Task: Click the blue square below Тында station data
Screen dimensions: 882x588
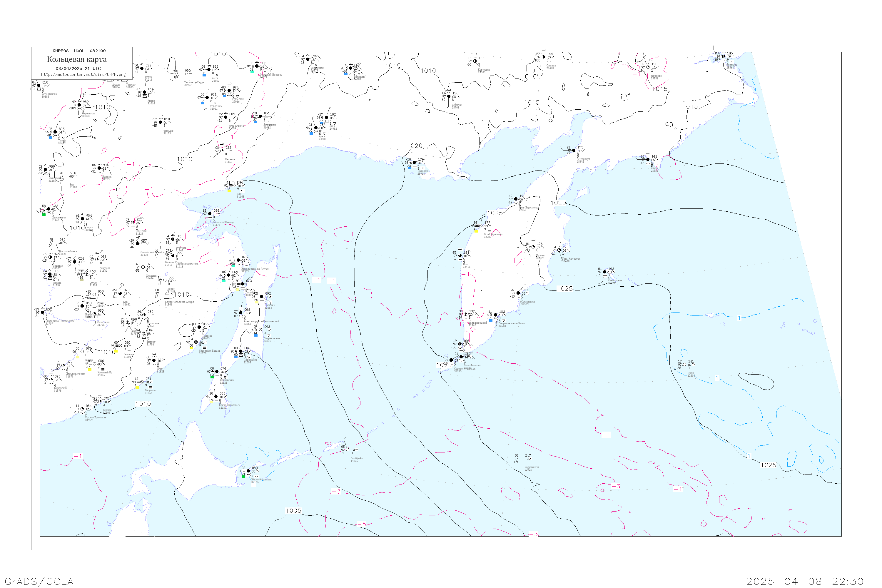Action: [50, 137]
